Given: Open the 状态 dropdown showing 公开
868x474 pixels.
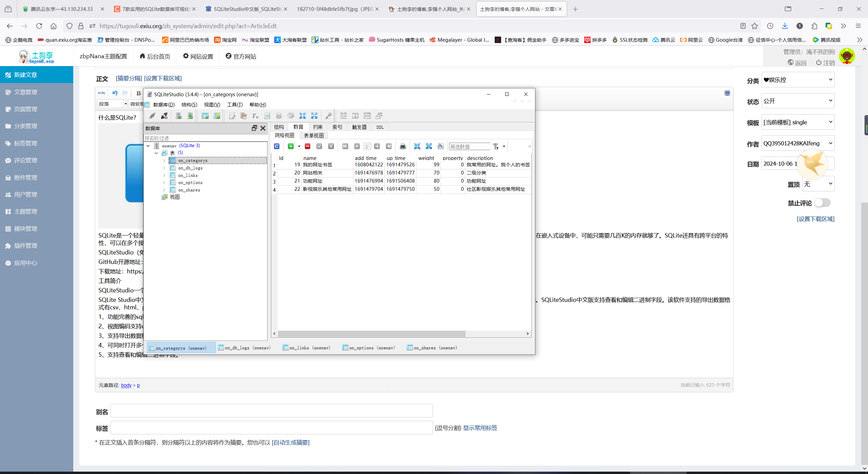Looking at the screenshot, I should click(798, 101).
